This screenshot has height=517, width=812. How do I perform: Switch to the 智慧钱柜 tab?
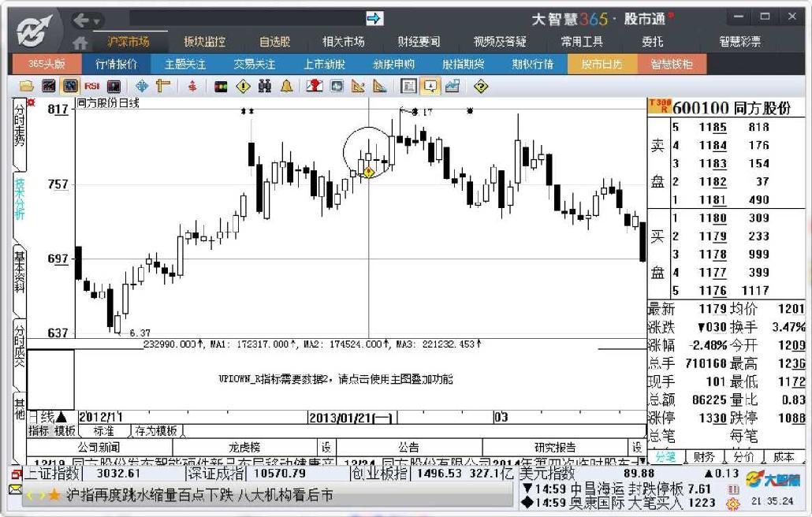tap(672, 64)
